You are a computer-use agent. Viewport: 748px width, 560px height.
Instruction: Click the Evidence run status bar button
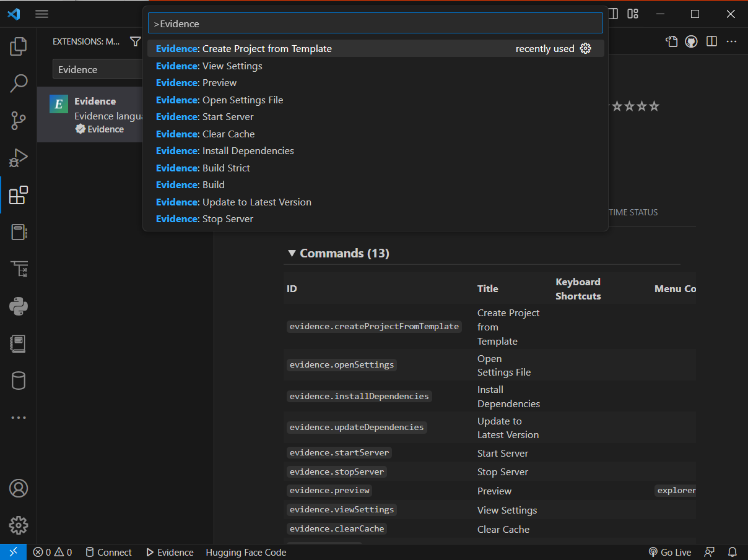coord(170,552)
